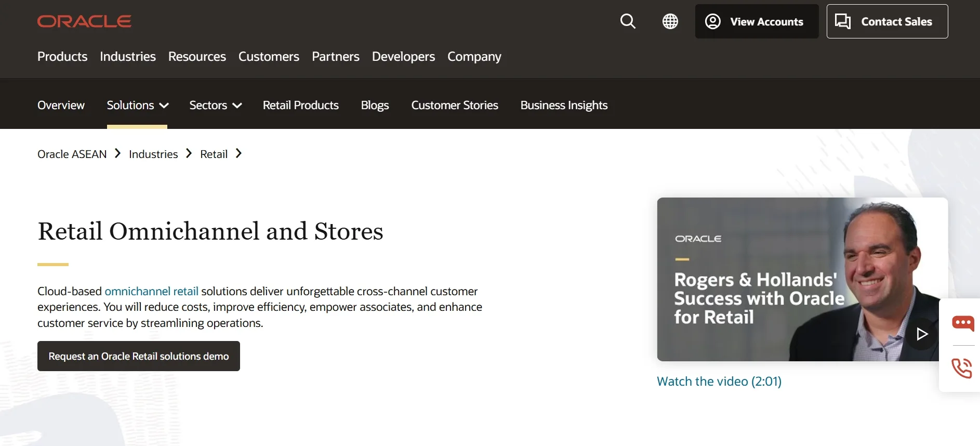Expand the Solutions dropdown
The image size is (980, 446).
click(x=138, y=105)
